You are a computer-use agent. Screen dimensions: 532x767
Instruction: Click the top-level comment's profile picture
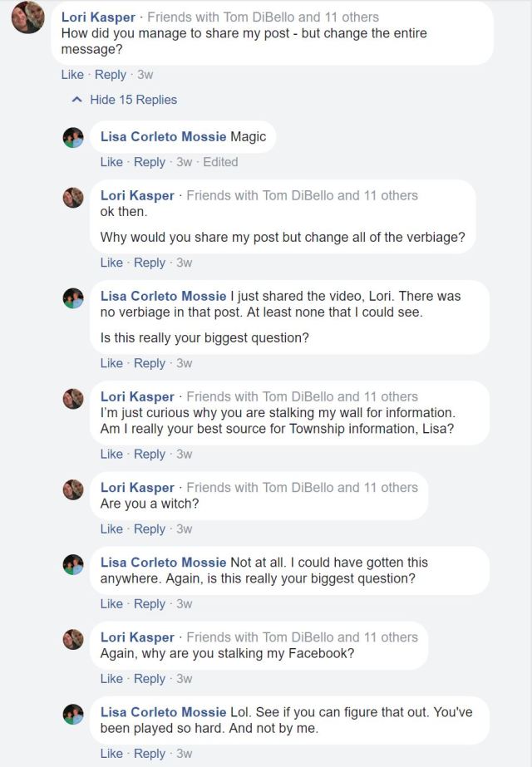(27, 17)
